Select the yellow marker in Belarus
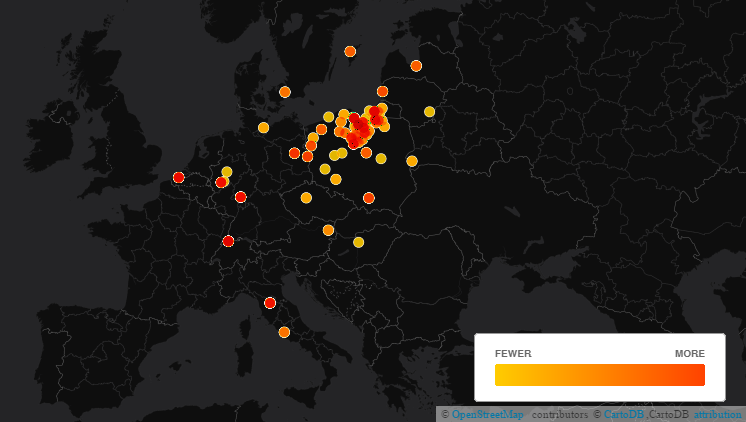The width and height of the screenshot is (746, 422). coord(429,112)
